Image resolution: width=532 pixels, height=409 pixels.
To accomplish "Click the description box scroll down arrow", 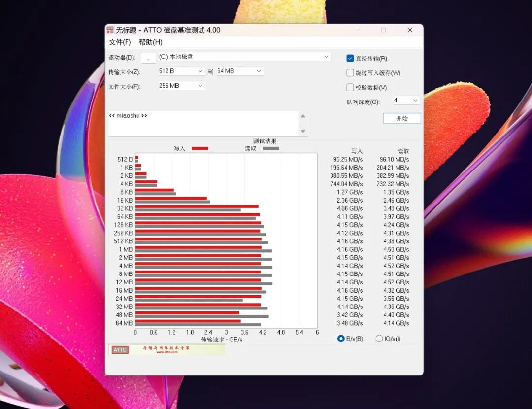I will coord(303,131).
